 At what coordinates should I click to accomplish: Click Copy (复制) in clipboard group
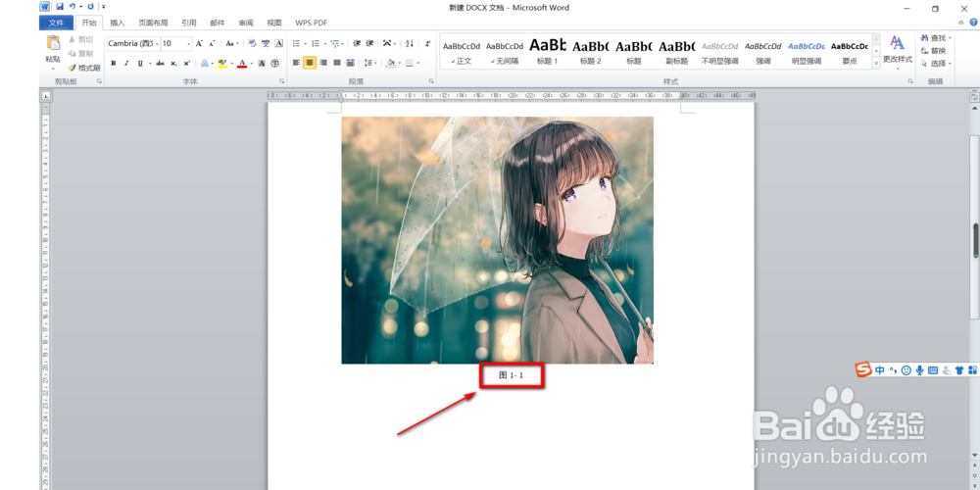tap(81, 54)
